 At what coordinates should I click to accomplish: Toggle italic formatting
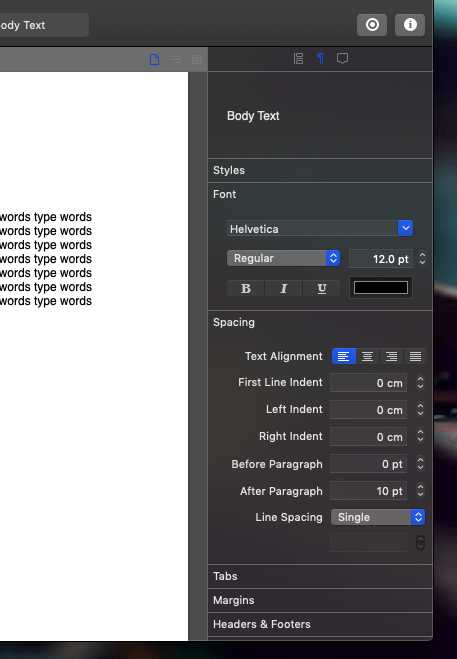283,288
